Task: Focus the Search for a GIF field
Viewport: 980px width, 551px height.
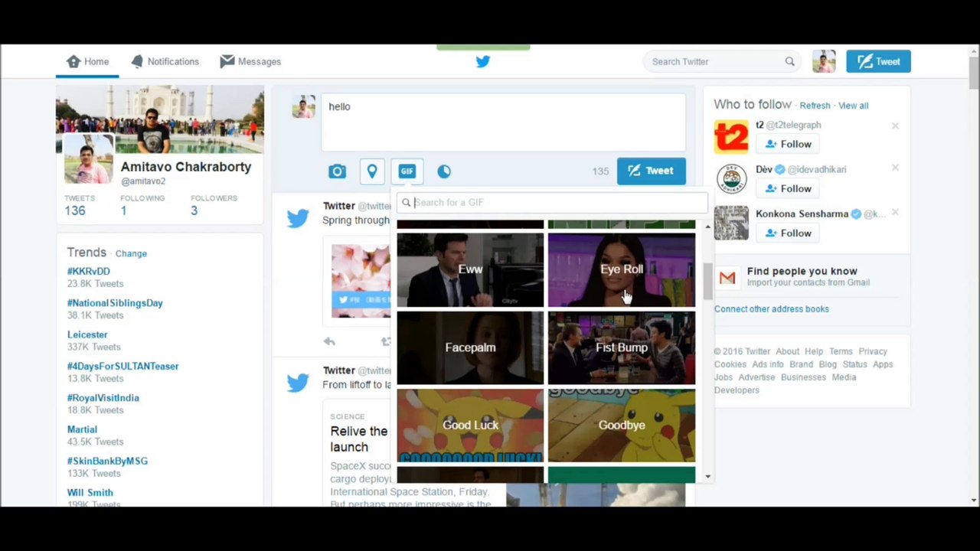Action: 553,202
